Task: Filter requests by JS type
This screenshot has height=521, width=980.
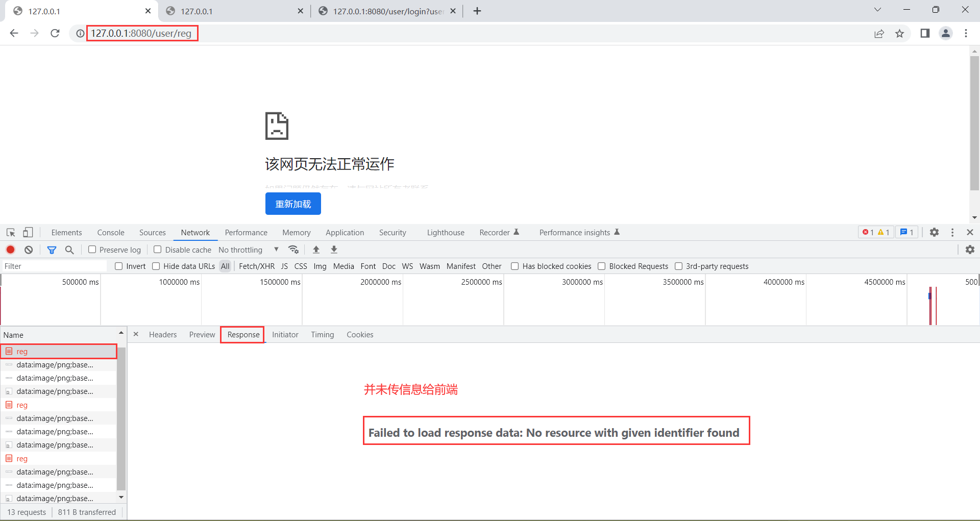Action: (284, 266)
